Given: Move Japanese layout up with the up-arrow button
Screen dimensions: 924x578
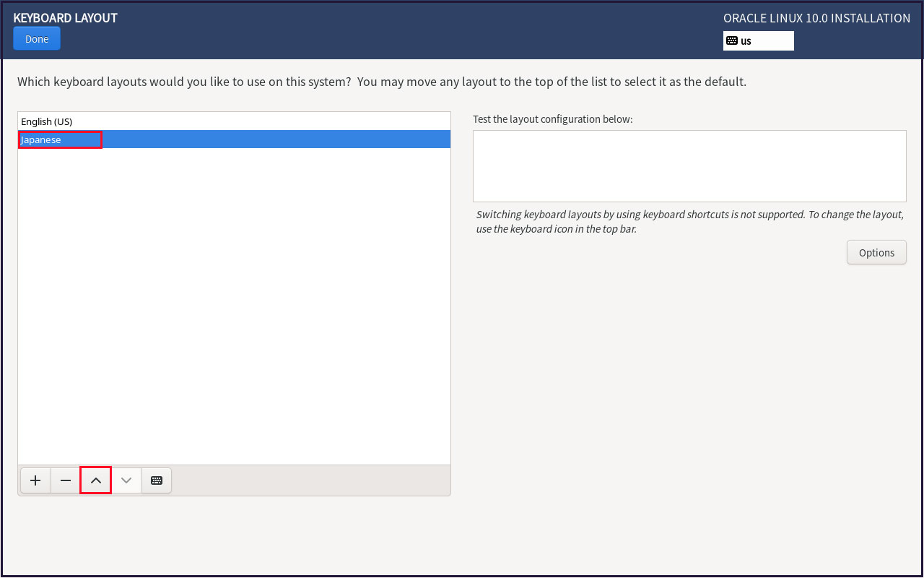Looking at the screenshot, I should pyautogui.click(x=96, y=480).
